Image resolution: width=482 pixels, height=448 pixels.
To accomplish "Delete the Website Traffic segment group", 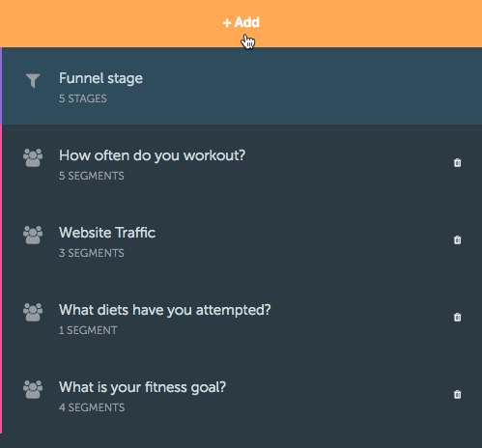I will pyautogui.click(x=457, y=240).
